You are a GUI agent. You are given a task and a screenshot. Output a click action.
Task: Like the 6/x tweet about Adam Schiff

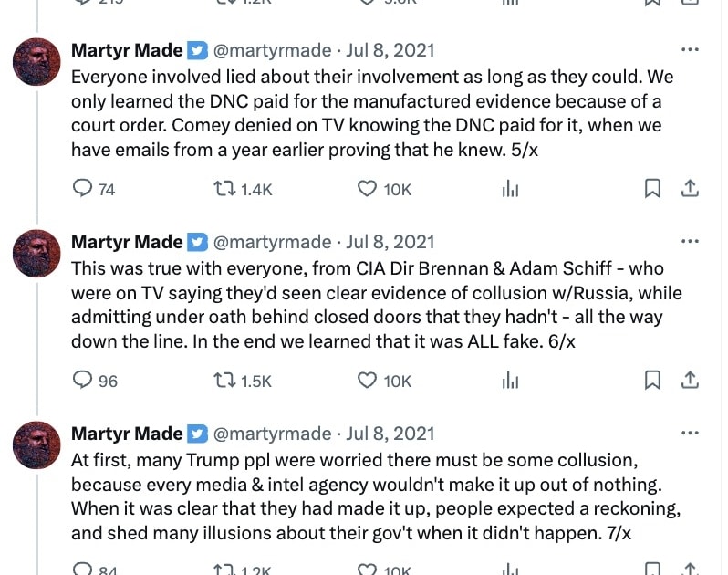[x=367, y=381]
